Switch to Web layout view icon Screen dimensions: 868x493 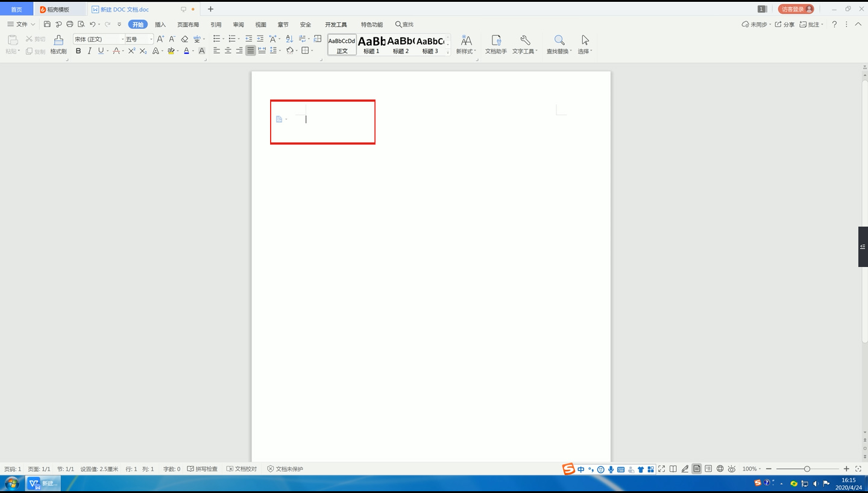[x=720, y=469]
